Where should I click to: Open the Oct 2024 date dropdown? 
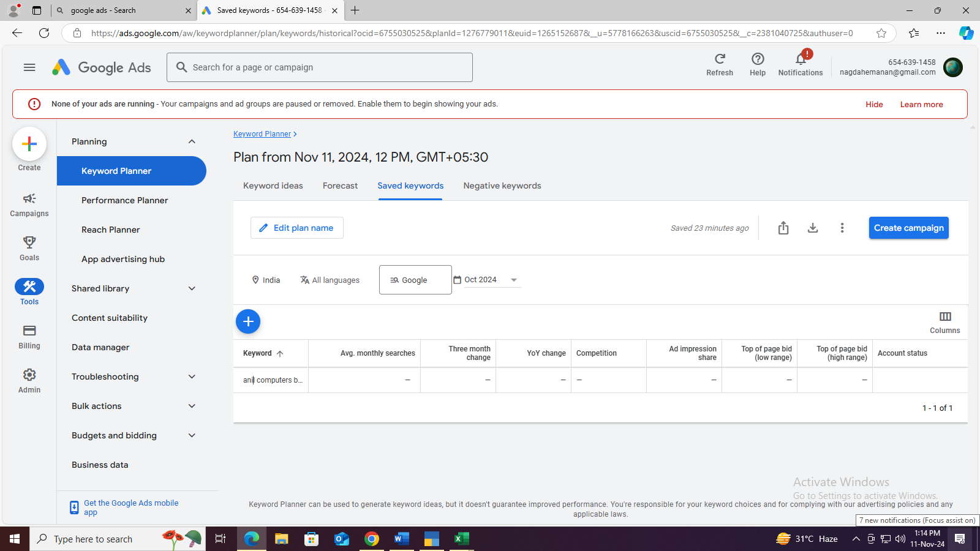tap(513, 280)
